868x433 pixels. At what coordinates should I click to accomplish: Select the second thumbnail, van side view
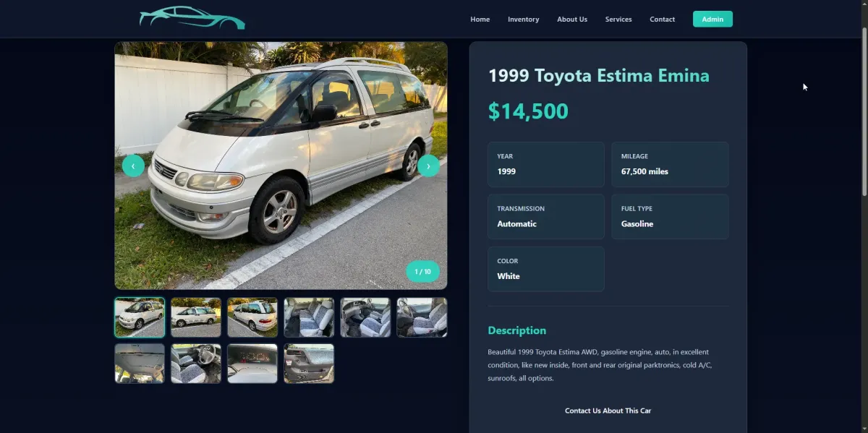[x=196, y=317]
